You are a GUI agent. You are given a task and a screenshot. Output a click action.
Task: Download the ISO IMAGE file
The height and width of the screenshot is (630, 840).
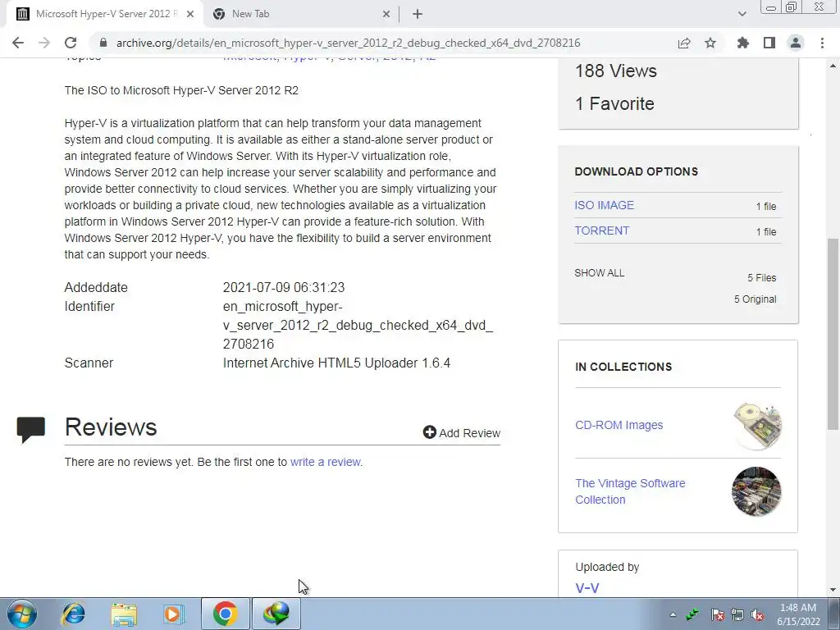point(605,205)
